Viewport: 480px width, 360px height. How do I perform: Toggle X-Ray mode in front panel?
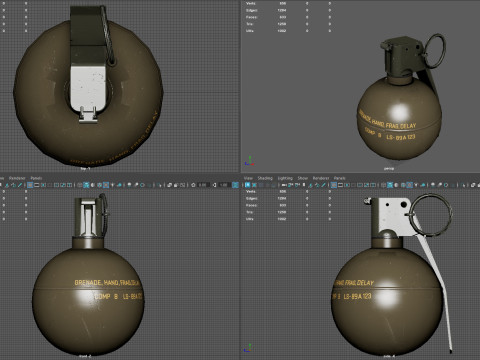tap(169, 185)
